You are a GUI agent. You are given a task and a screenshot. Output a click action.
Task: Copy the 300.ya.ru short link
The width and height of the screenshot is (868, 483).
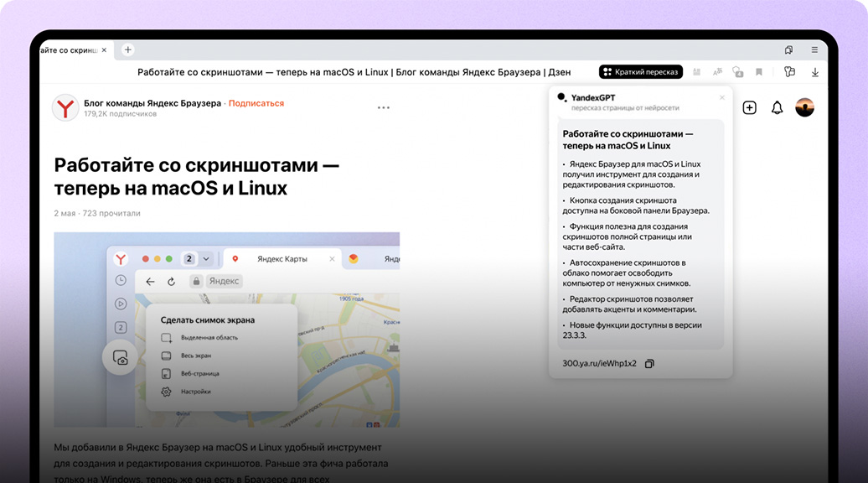point(649,363)
